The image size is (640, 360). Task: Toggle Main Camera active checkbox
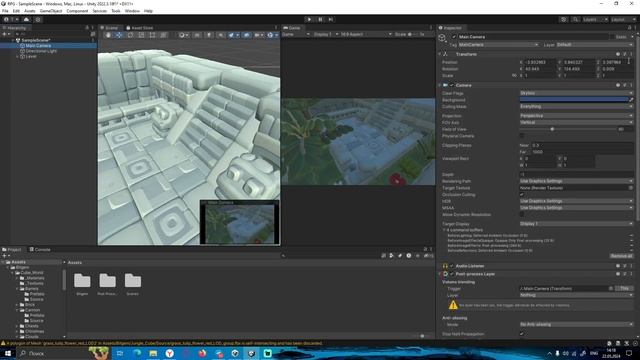[x=454, y=37]
